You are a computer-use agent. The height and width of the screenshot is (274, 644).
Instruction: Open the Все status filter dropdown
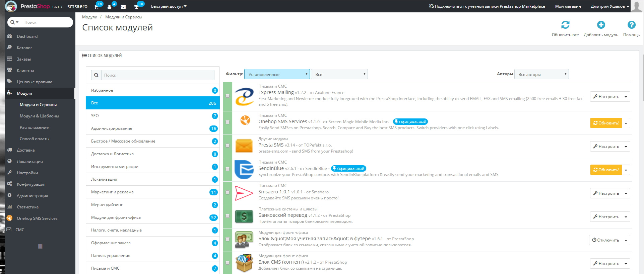(339, 74)
